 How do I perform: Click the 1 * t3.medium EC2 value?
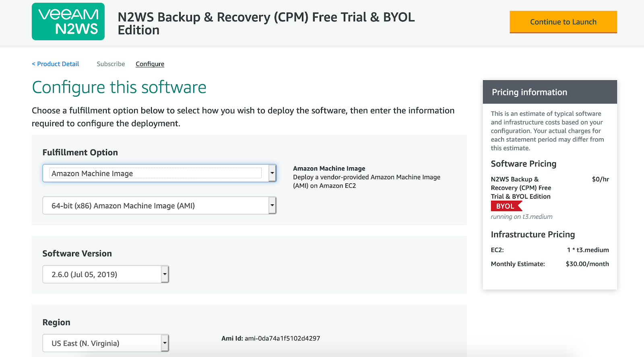pos(588,250)
